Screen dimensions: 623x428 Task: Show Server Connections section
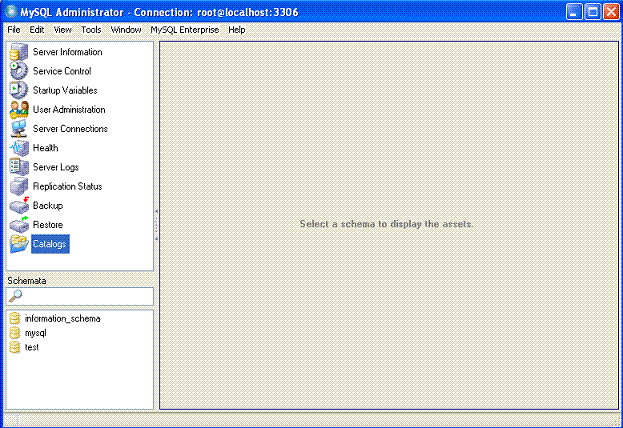(70, 128)
